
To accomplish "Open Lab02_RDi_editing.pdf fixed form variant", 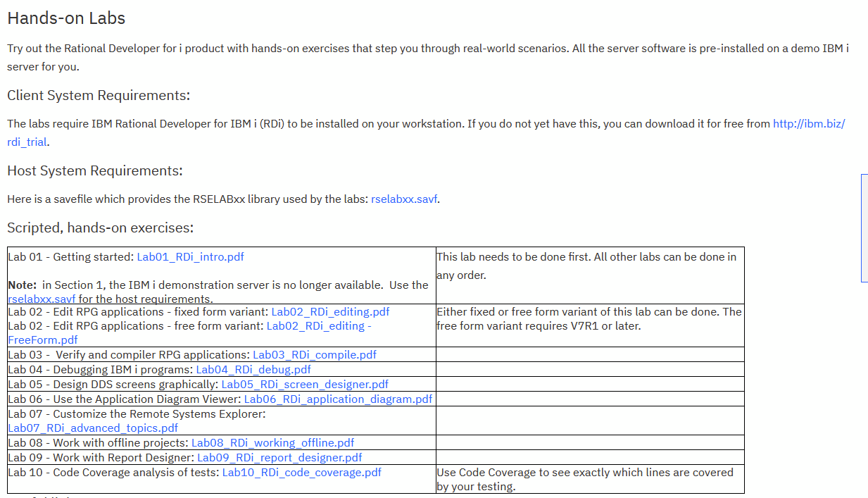I will pos(330,312).
